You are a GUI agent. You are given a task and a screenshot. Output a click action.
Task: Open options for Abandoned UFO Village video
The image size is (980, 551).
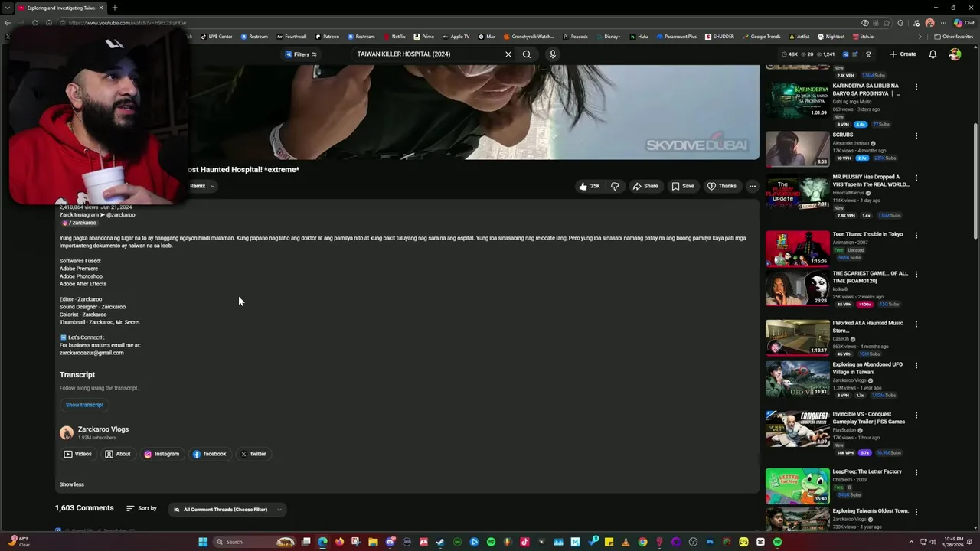(x=916, y=365)
